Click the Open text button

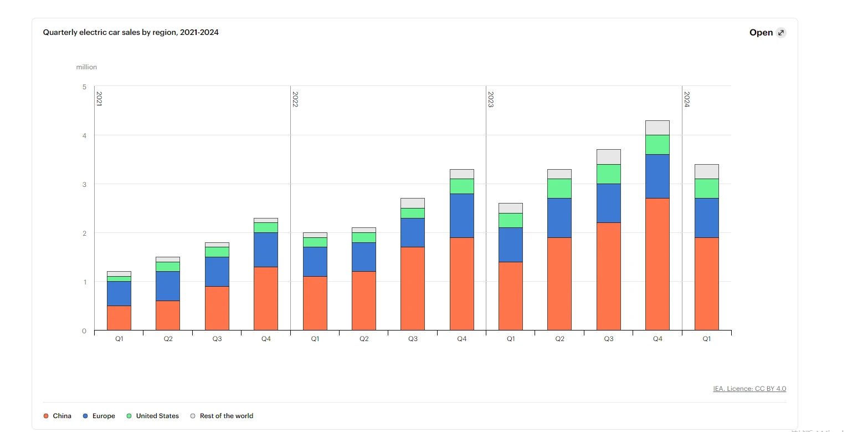[x=761, y=33]
